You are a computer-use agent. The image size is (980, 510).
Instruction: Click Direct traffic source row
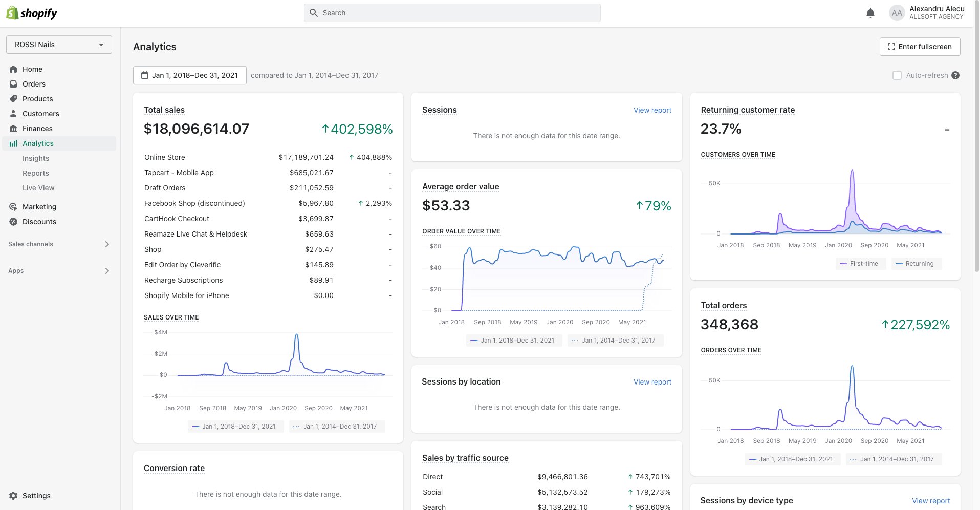(x=547, y=477)
